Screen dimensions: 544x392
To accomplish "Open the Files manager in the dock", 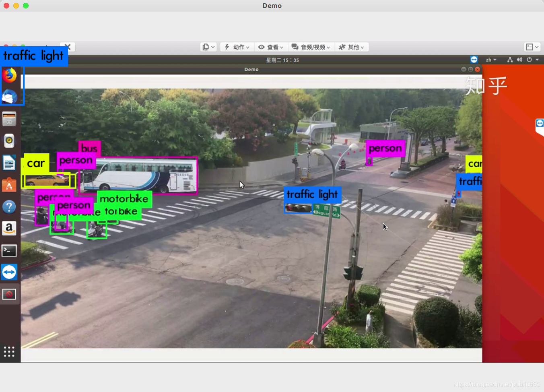I will coord(9,119).
